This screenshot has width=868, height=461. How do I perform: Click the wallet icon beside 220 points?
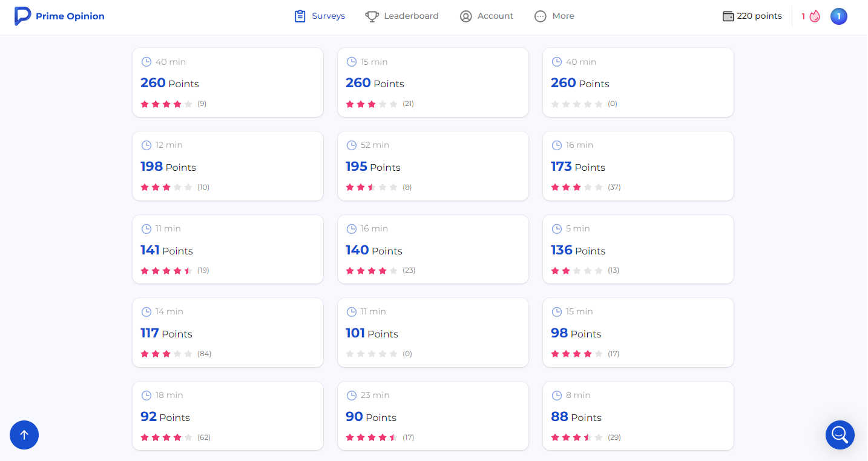(728, 16)
